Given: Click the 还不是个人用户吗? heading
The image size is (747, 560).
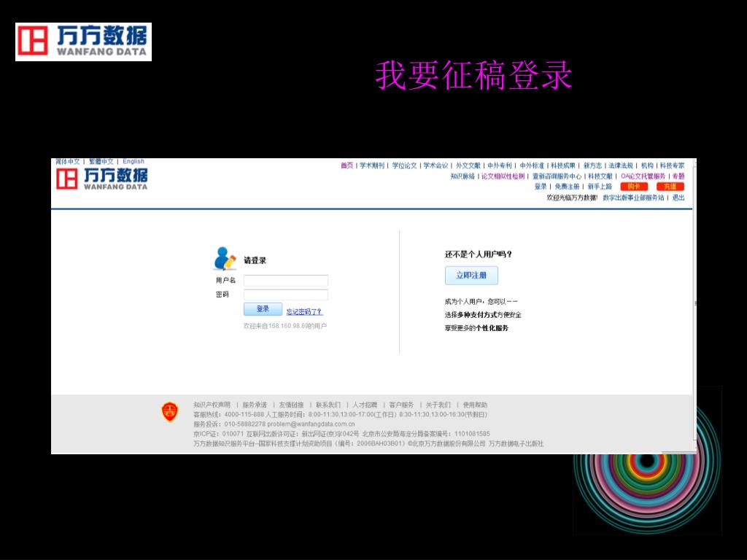Looking at the screenshot, I should (479, 254).
